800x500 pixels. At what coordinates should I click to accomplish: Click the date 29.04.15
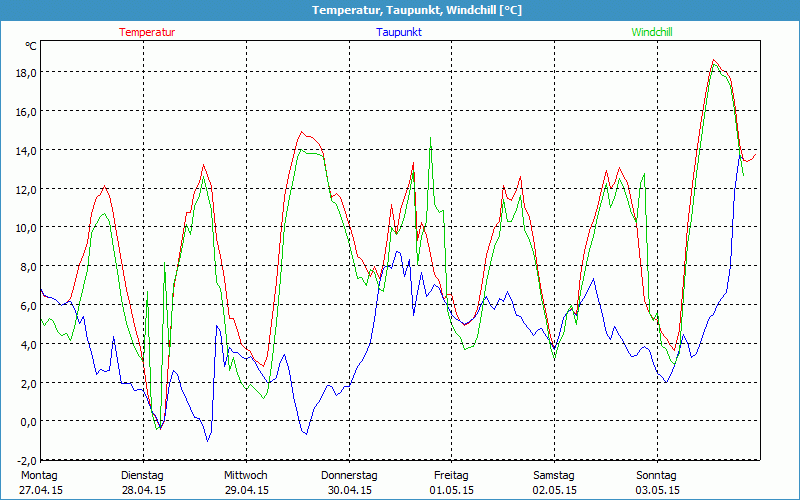[x=247, y=490]
